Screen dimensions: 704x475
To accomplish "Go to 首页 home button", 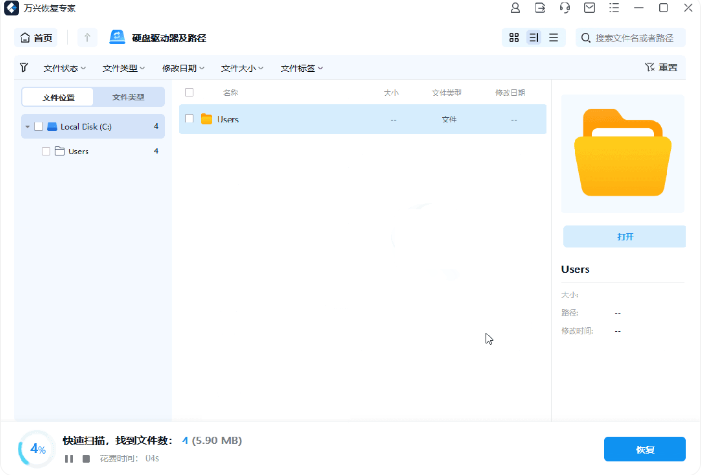I will 36,38.
